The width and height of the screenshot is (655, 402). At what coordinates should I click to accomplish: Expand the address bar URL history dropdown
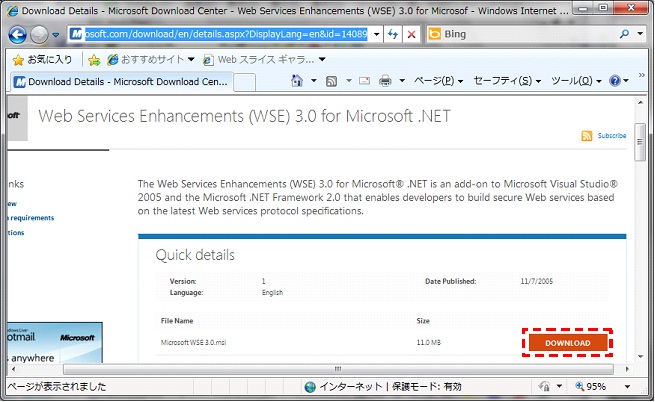click(375, 34)
